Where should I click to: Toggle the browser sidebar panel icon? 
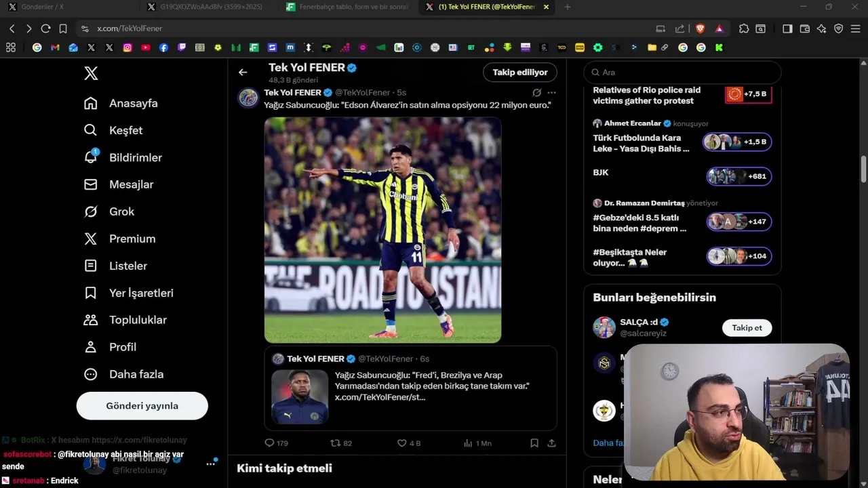(787, 28)
